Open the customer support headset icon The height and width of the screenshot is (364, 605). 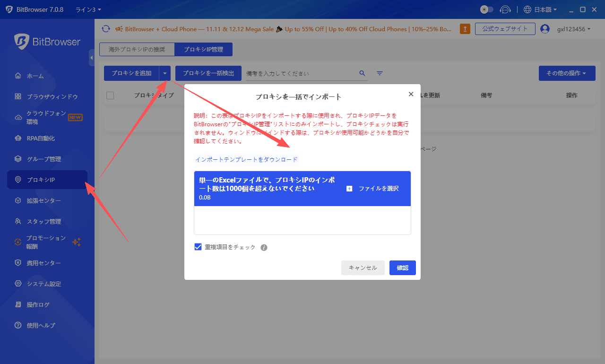coord(505,9)
